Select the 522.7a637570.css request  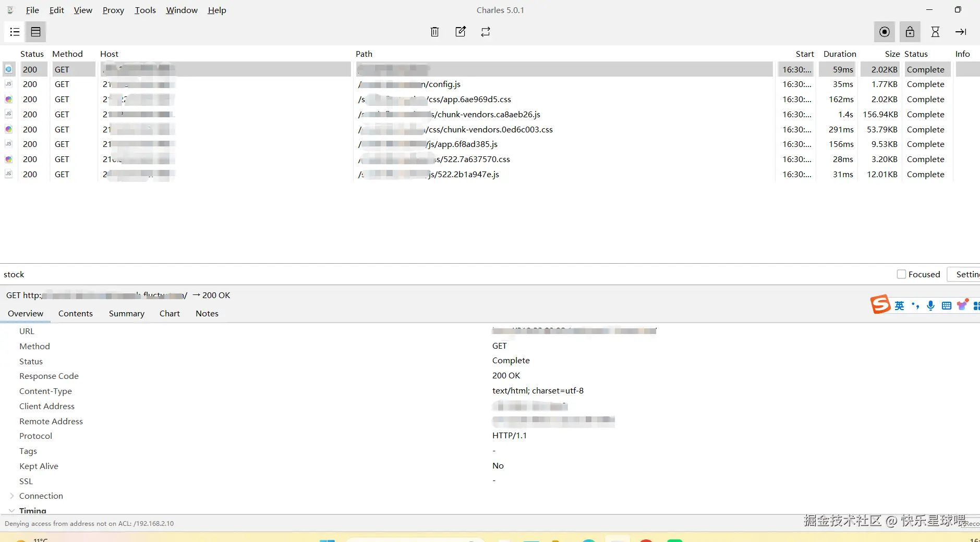(490, 159)
